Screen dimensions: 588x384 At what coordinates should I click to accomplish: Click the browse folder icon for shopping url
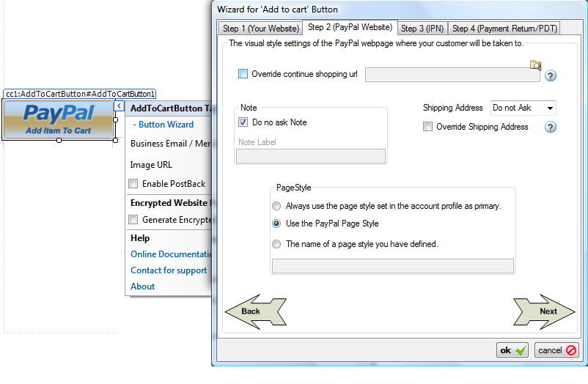pyautogui.click(x=535, y=65)
